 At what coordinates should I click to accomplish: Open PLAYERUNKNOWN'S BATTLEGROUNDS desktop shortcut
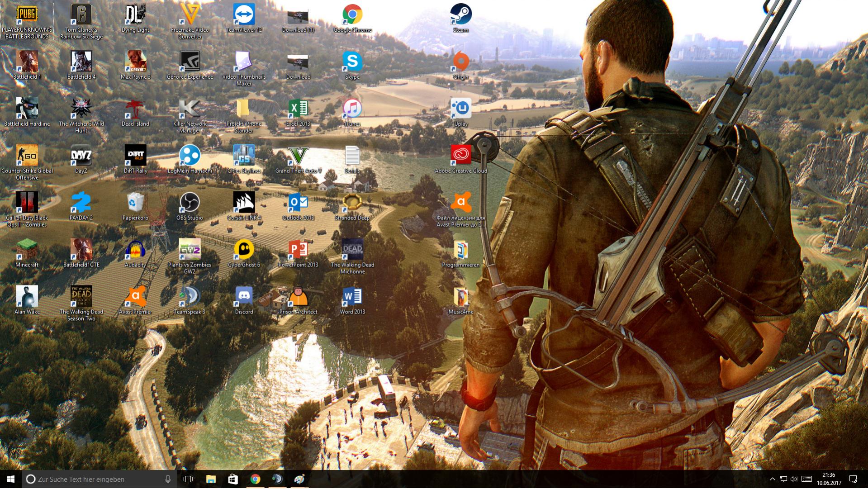point(27,21)
